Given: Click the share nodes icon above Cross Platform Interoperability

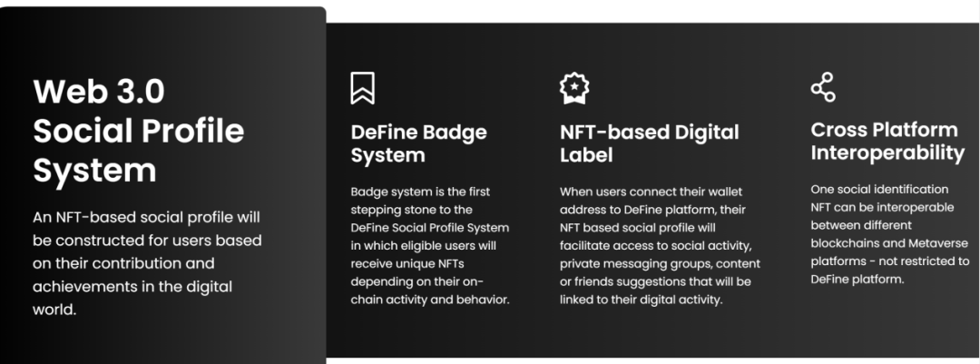Looking at the screenshot, I should coord(822,87).
